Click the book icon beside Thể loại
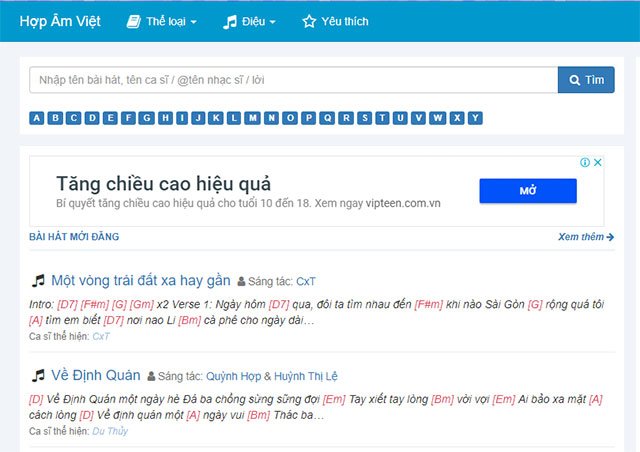This screenshot has width=640, height=452. [x=133, y=21]
